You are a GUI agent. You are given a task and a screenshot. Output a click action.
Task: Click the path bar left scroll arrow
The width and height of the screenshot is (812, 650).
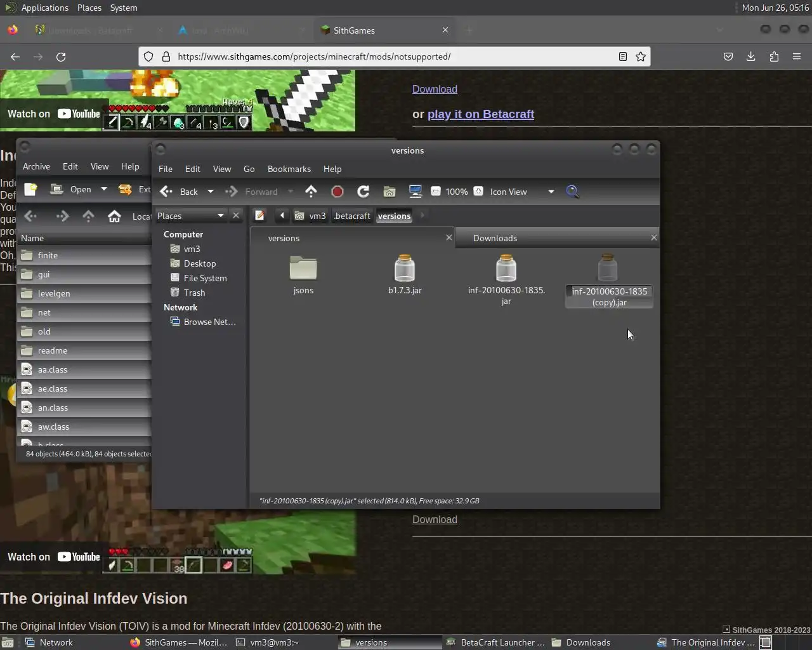(282, 216)
